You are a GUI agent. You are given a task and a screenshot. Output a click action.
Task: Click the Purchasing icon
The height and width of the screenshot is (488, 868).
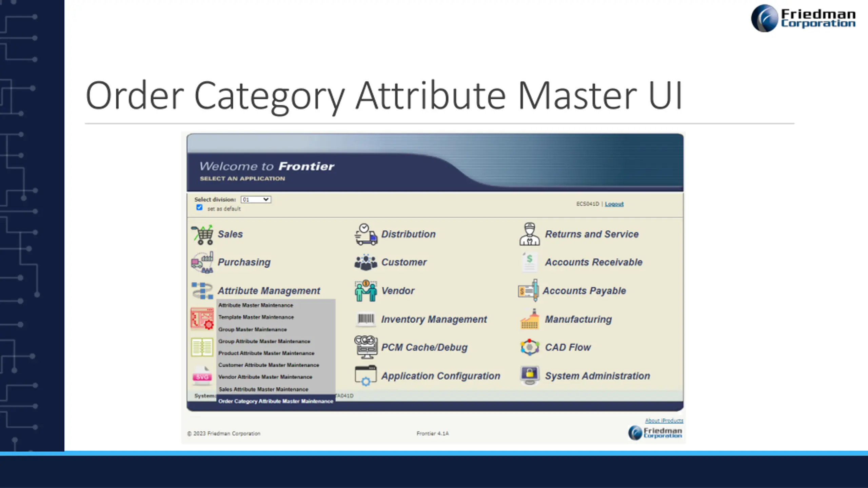click(x=202, y=262)
